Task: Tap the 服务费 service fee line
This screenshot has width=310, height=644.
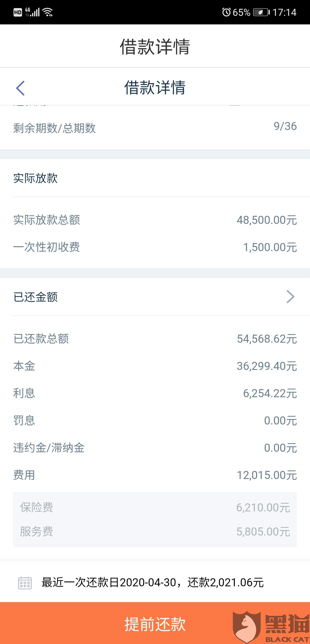Action: tap(155, 532)
